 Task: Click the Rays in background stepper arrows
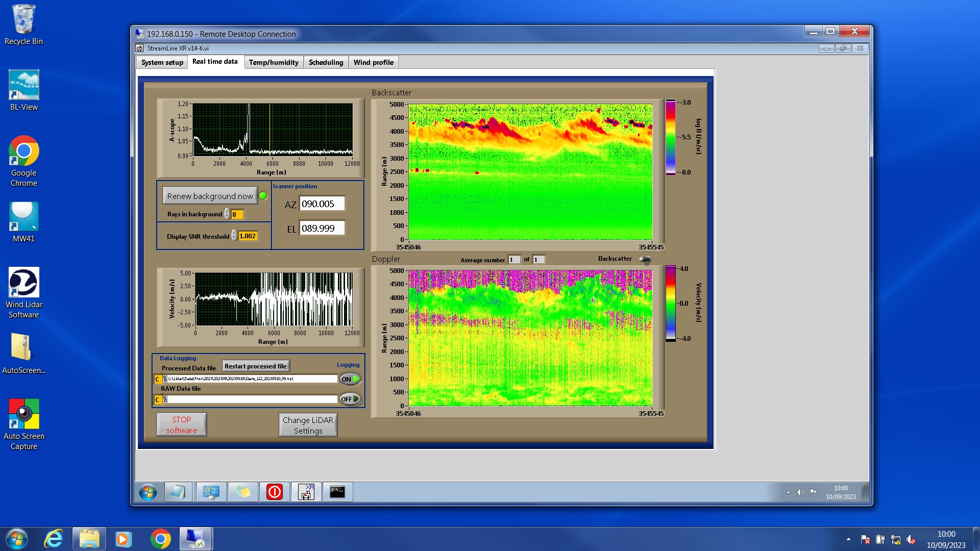pyautogui.click(x=227, y=214)
